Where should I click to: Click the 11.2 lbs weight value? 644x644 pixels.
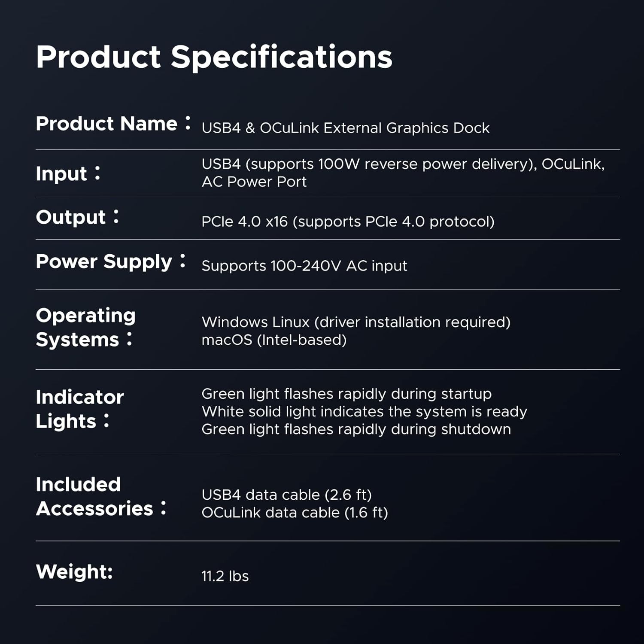coord(225,576)
